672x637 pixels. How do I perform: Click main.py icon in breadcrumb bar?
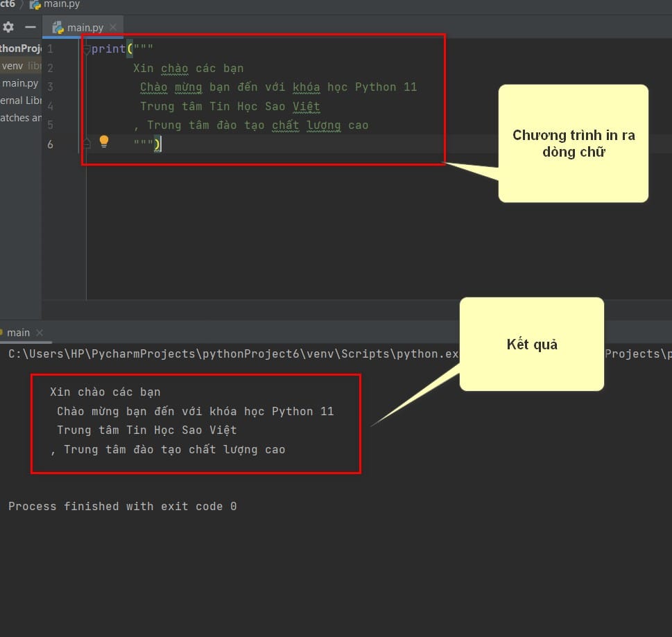[35, 4]
